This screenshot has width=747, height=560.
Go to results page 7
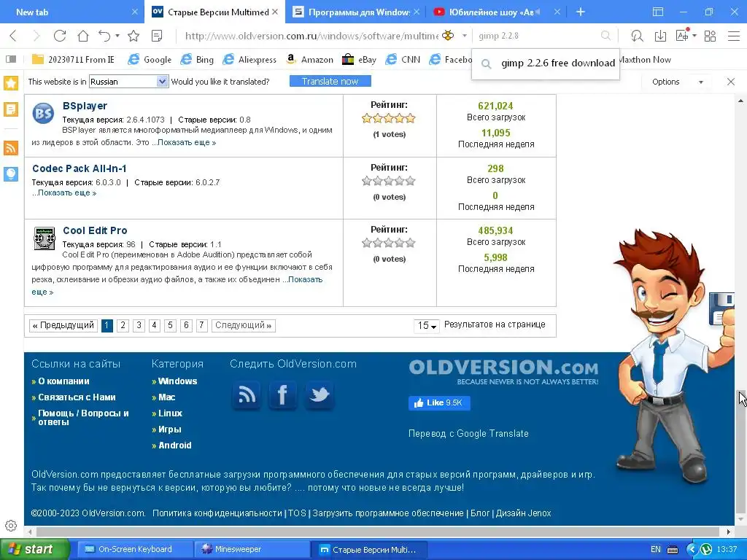(201, 325)
